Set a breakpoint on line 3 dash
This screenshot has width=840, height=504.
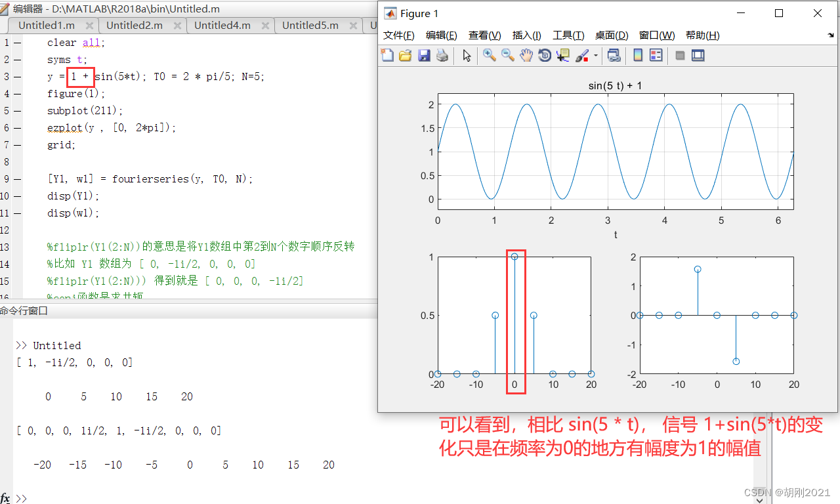17,77
